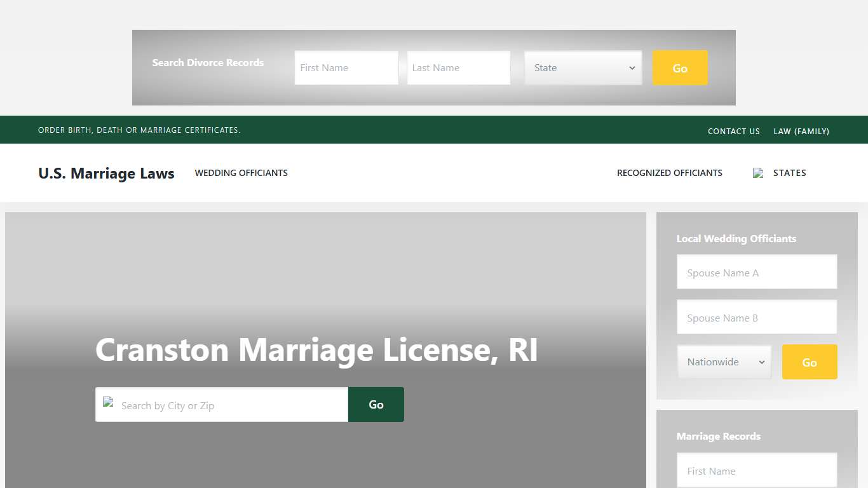Viewport: 868px width, 488px height.
Task: Click the Spouse Name B field
Action: pyautogui.click(x=756, y=317)
